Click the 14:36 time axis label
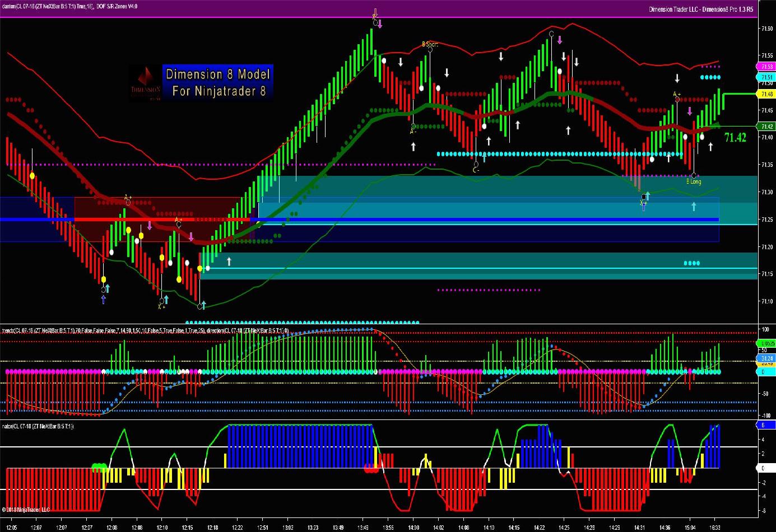The height and width of the screenshot is (532, 776). tap(665, 528)
